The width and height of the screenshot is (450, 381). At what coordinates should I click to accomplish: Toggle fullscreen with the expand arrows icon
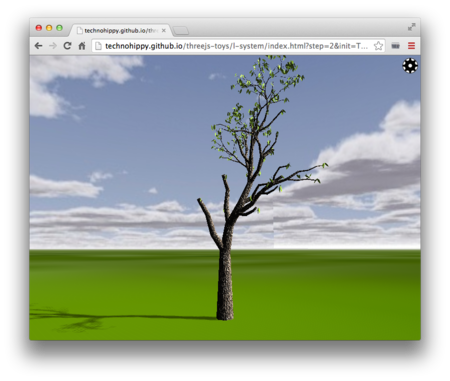(x=412, y=27)
